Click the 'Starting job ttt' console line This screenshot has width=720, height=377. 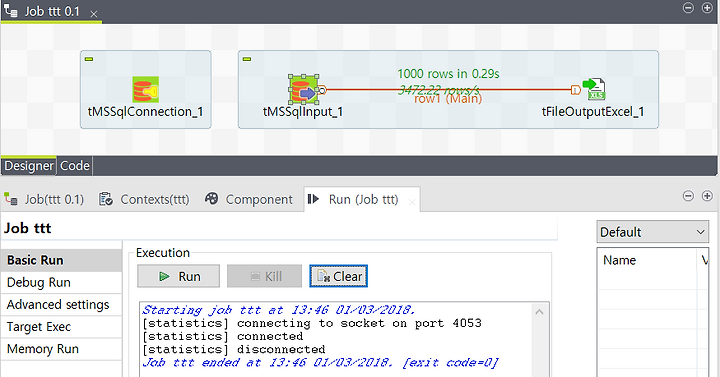pos(278,310)
